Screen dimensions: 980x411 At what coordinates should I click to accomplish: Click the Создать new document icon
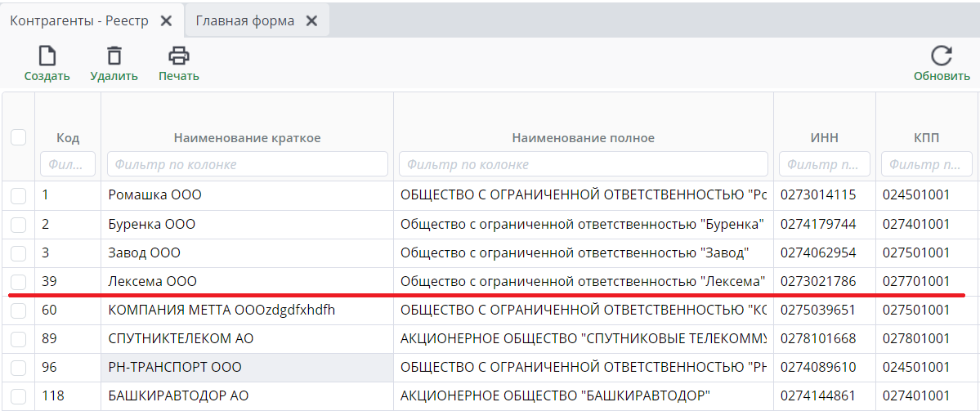[x=47, y=56]
